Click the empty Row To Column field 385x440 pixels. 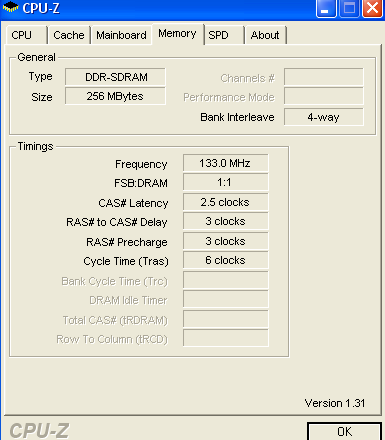(225, 338)
